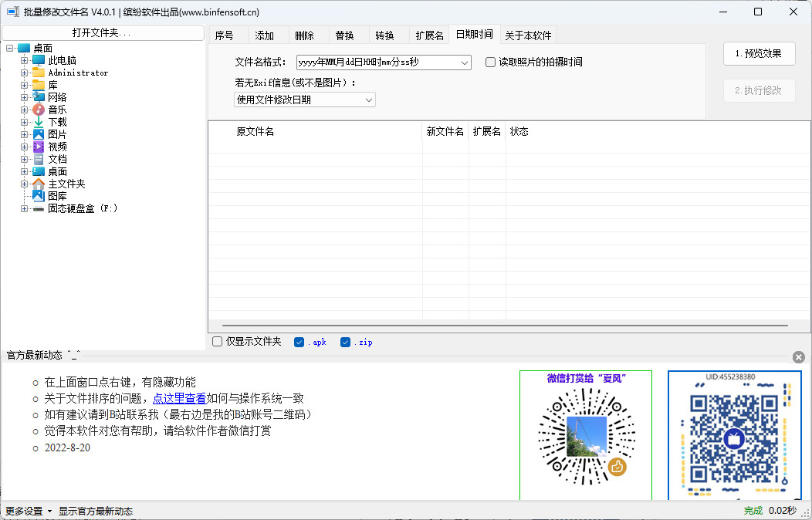Switch to the 替换 tab

pyautogui.click(x=349, y=35)
